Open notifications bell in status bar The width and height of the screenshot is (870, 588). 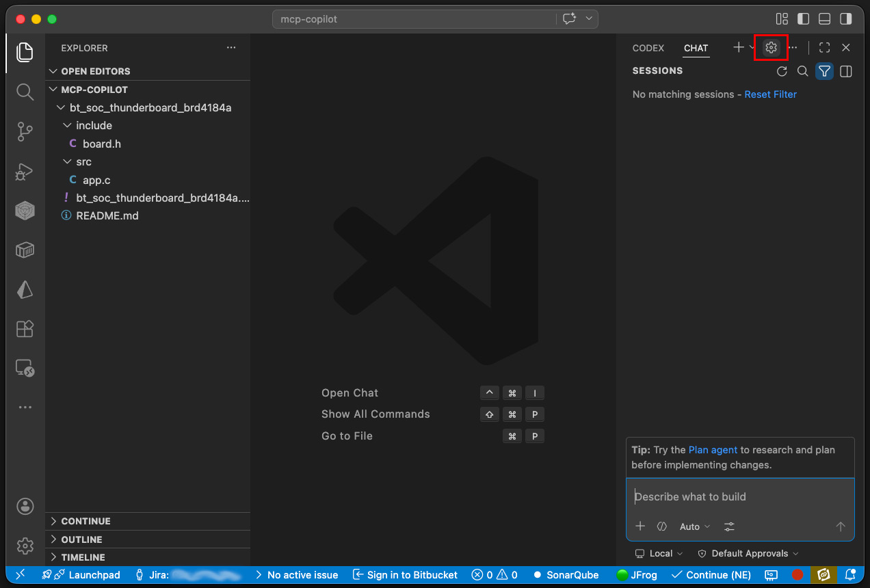(851, 575)
